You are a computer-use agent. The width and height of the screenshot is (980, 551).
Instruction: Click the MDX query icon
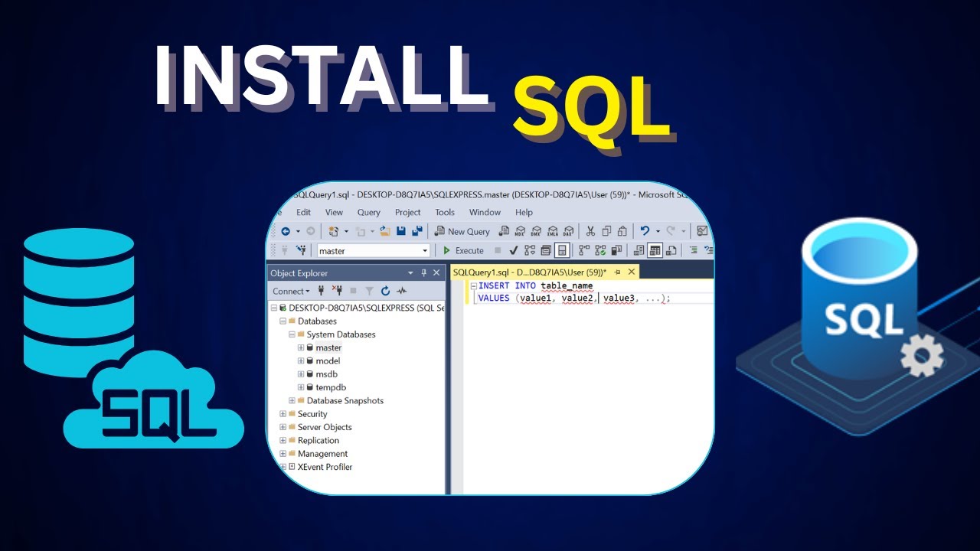(x=521, y=231)
